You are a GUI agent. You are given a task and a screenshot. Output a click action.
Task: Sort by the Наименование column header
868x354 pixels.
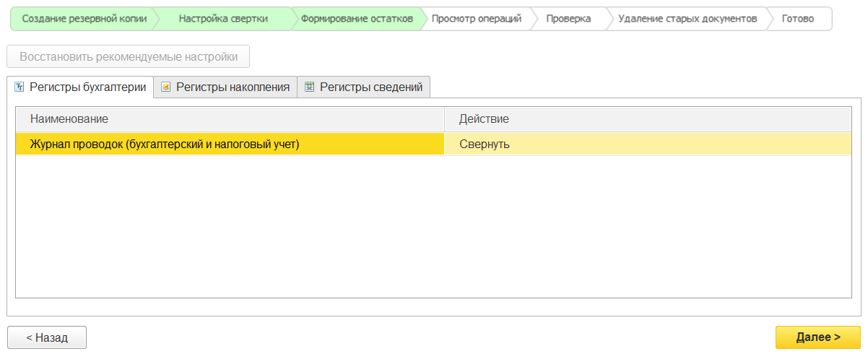[x=230, y=118]
